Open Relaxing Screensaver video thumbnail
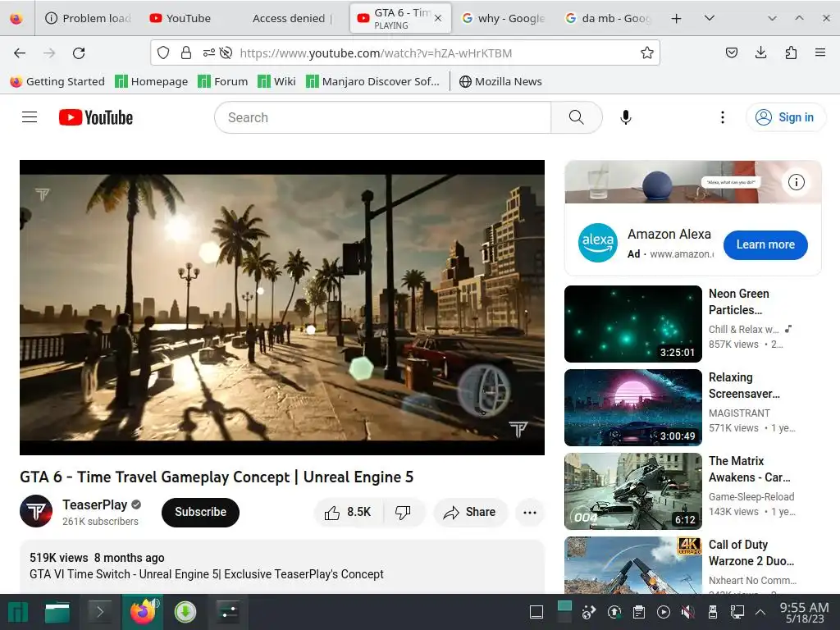 coord(632,408)
